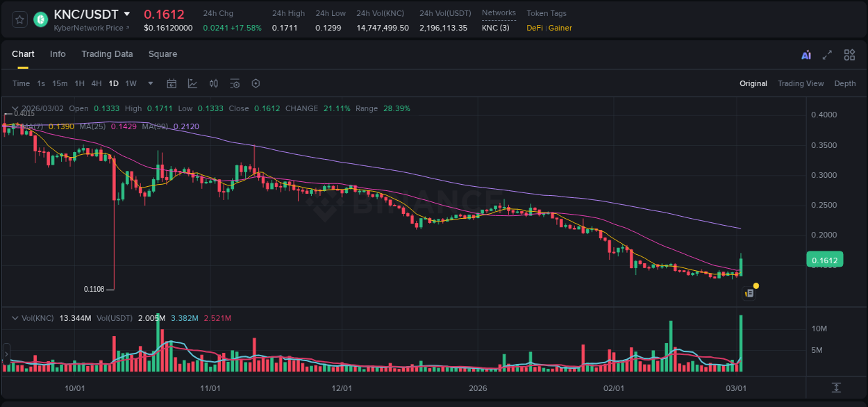Click the AI analysis icon
This screenshot has height=407, width=868.
(806, 54)
